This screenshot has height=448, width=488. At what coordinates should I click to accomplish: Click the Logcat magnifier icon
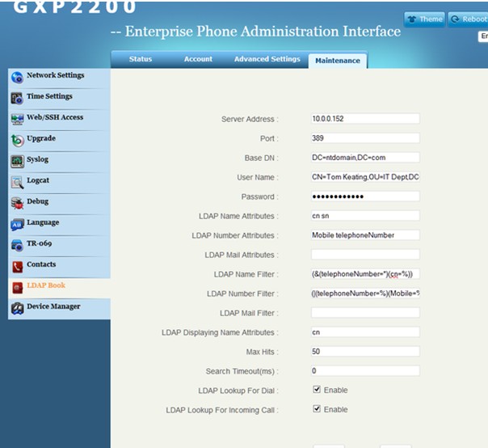point(18,183)
